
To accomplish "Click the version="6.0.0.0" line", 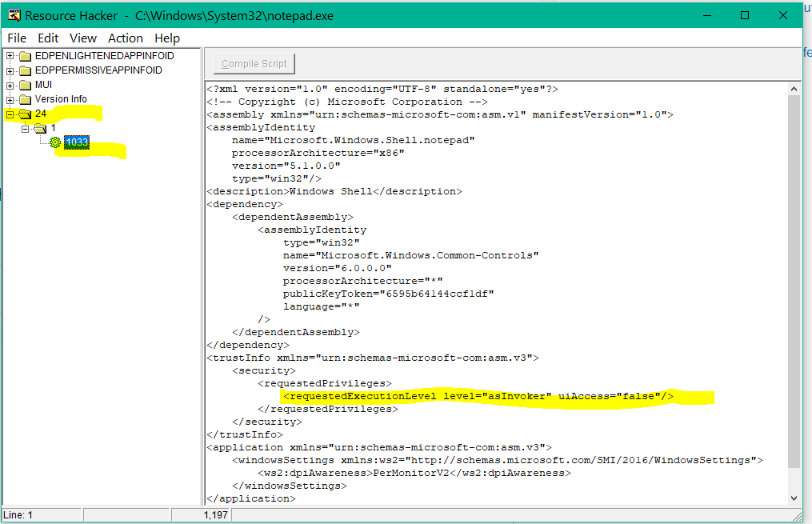I will coord(337,268).
